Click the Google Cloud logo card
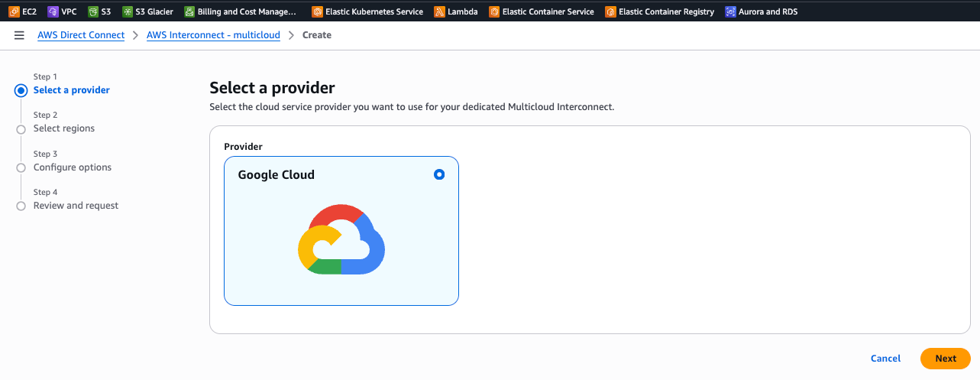980x380 pixels. [x=341, y=239]
